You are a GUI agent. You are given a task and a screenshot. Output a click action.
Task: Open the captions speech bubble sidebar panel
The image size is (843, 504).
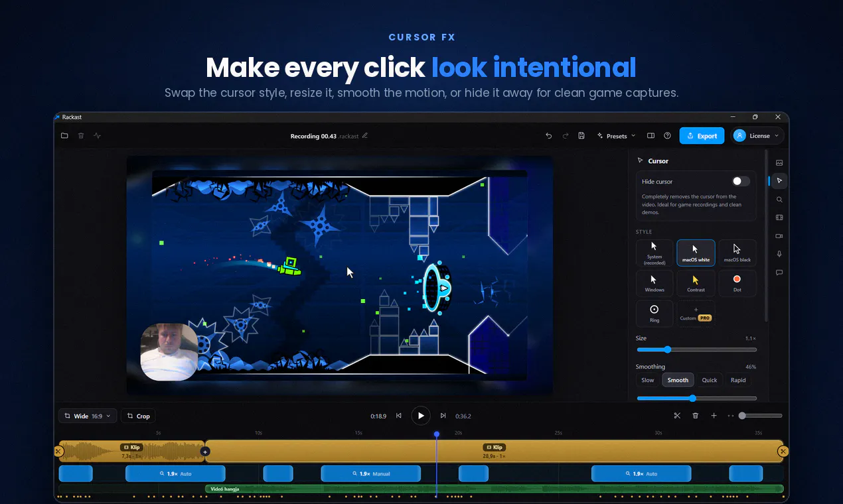click(x=779, y=272)
